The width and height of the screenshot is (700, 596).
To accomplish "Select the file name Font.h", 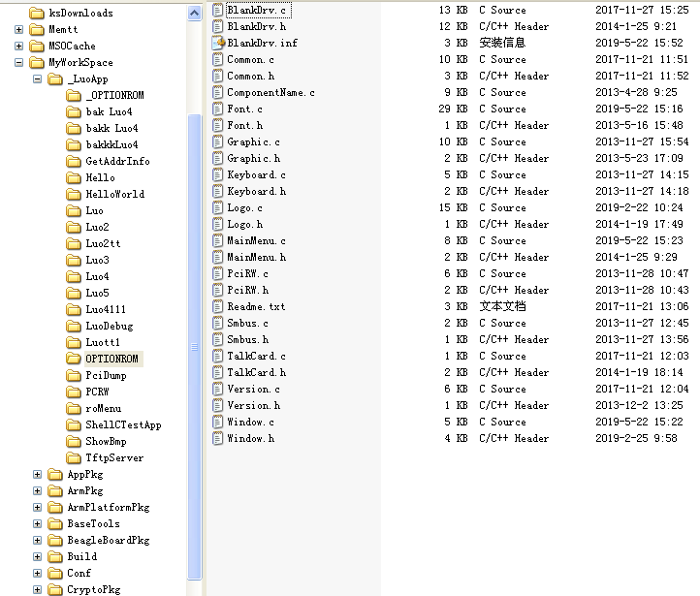I will 245,125.
